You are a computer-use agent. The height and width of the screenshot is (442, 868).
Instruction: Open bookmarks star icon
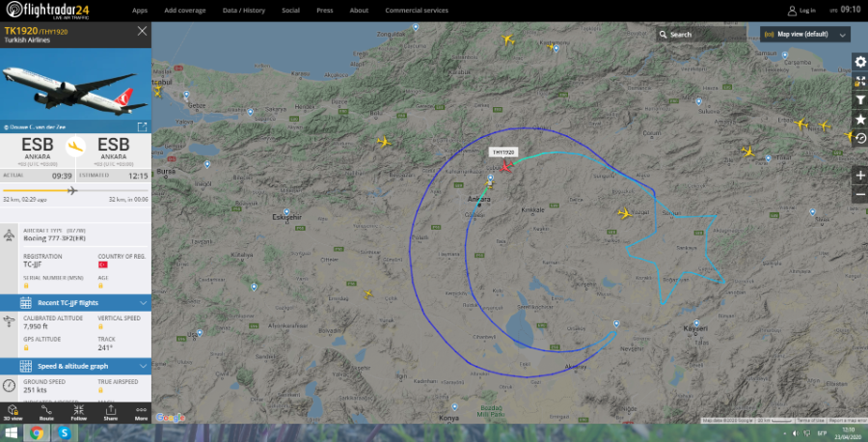pyautogui.click(x=859, y=119)
